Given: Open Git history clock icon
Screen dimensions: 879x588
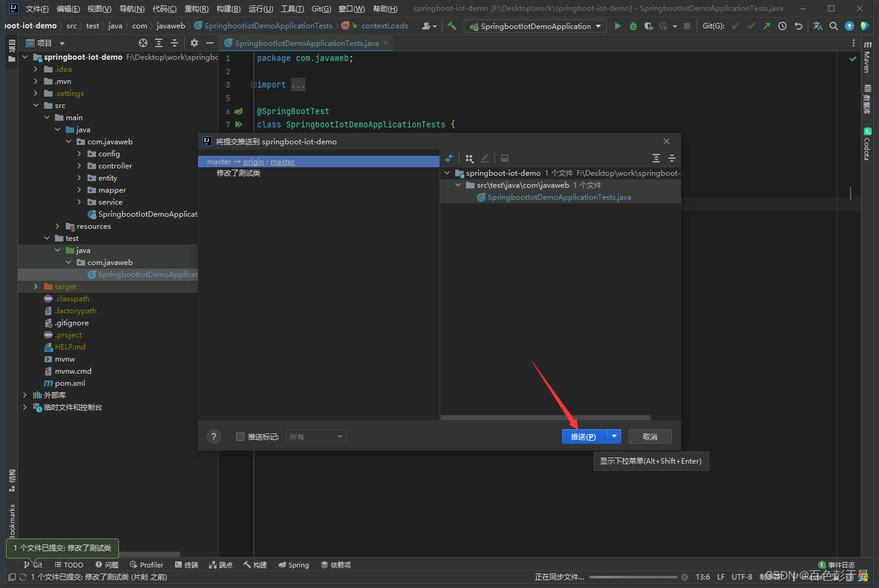Looking at the screenshot, I should pyautogui.click(x=782, y=26).
